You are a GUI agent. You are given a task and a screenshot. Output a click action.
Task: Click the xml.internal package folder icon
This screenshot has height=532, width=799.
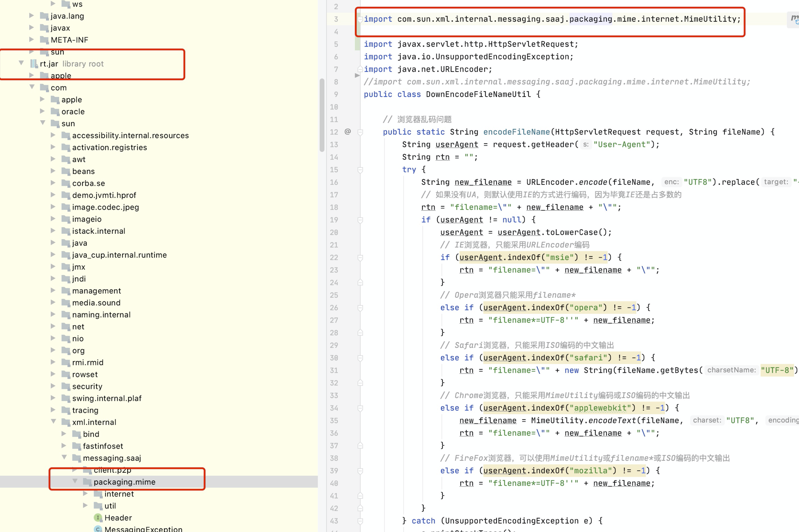point(66,422)
